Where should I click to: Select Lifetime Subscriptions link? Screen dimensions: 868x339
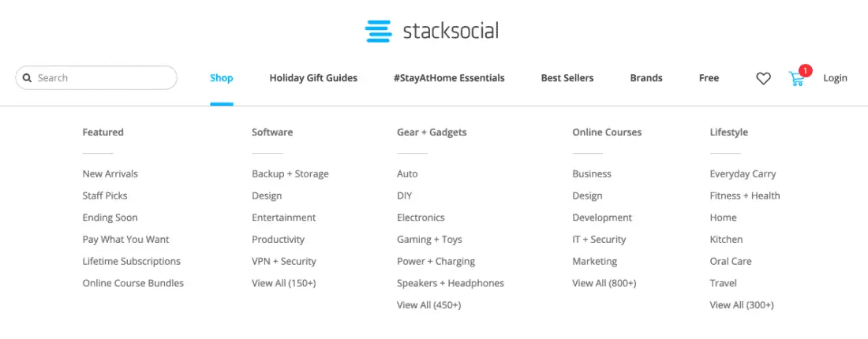tap(132, 261)
